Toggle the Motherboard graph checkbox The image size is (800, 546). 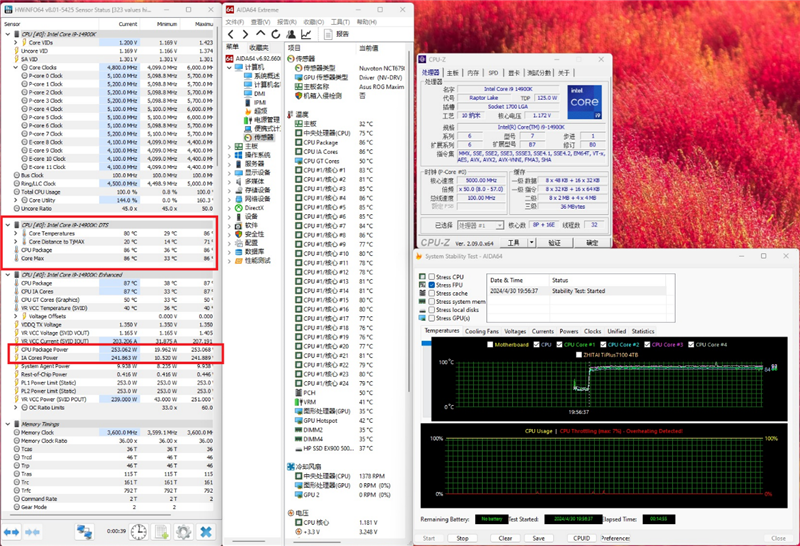pyautogui.click(x=490, y=344)
